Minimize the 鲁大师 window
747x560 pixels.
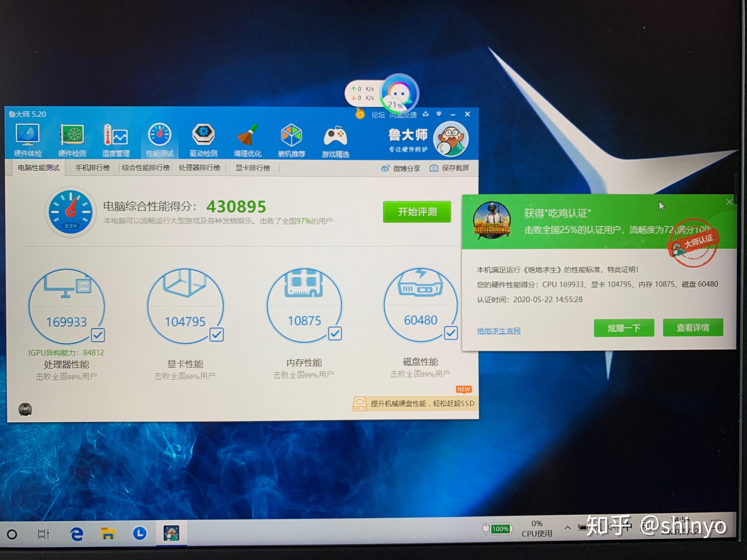tap(453, 114)
